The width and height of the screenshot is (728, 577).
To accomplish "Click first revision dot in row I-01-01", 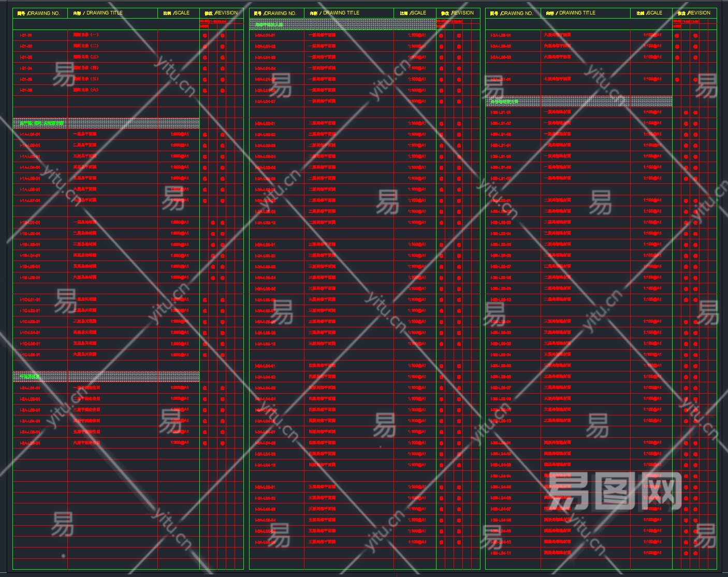I will click(205, 36).
